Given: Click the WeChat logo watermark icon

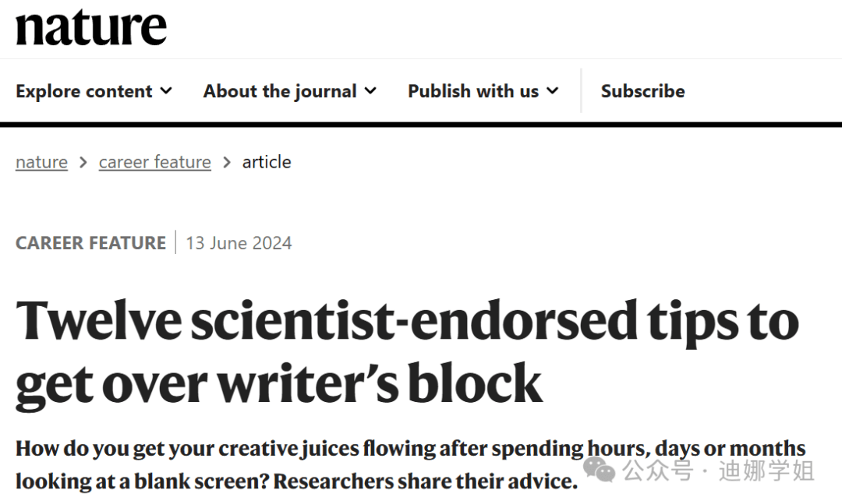Looking at the screenshot, I should pos(600,471).
